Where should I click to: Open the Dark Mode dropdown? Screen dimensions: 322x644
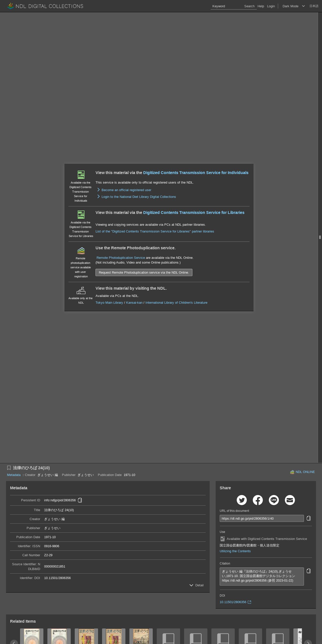pos(293,6)
